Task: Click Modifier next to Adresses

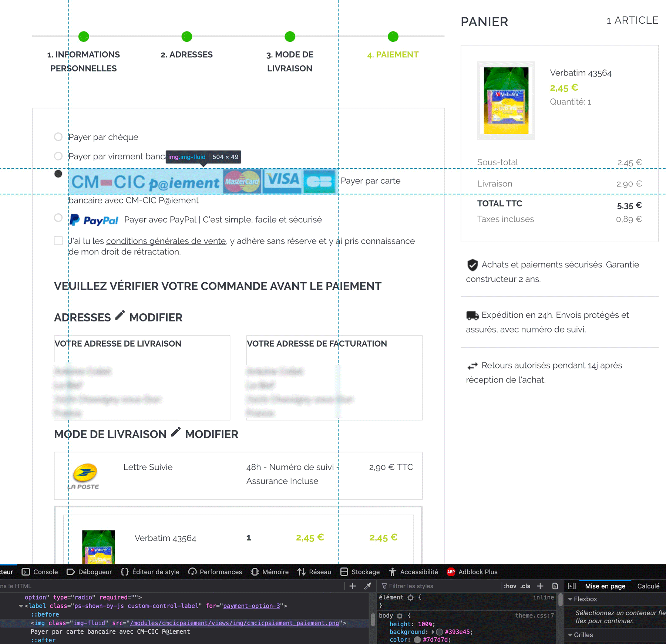Action: click(x=156, y=318)
